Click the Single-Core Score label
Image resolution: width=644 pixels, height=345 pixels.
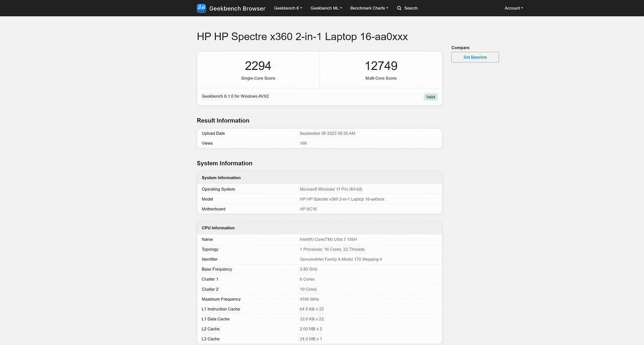(x=258, y=78)
